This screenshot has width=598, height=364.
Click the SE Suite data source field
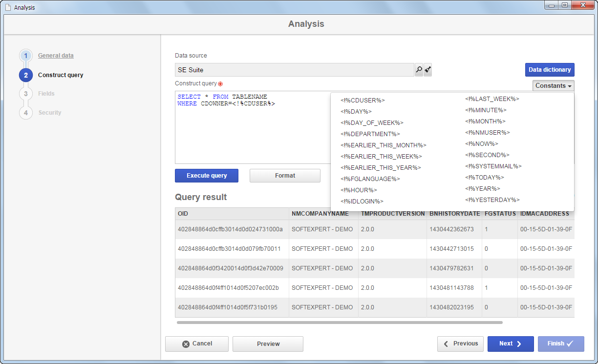pyautogui.click(x=295, y=70)
